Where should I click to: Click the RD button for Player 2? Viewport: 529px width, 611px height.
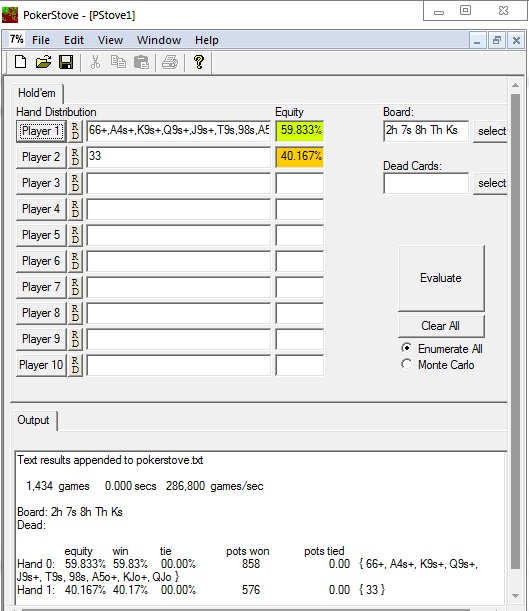(x=75, y=157)
